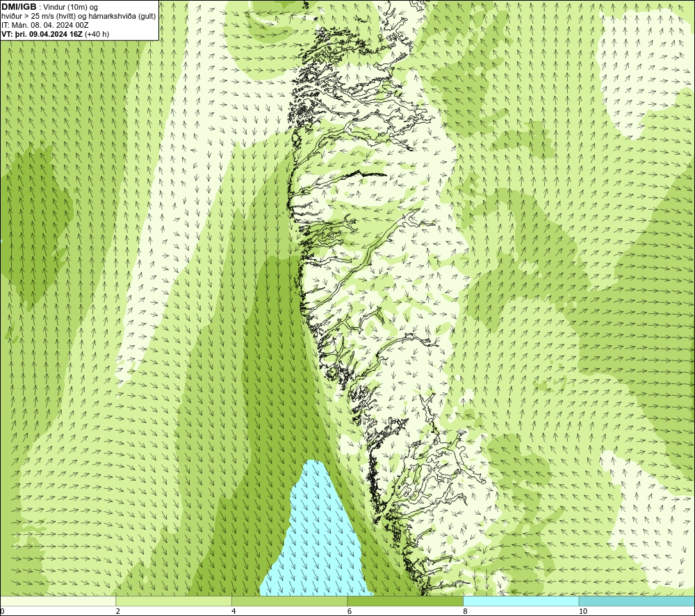The height and width of the screenshot is (616, 695).
Task: Click the light green 2–4 legend swatch
Action: tap(174, 601)
